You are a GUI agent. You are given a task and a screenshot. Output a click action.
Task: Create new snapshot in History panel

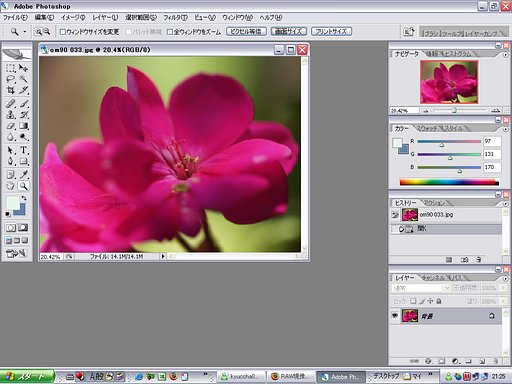[464, 259]
